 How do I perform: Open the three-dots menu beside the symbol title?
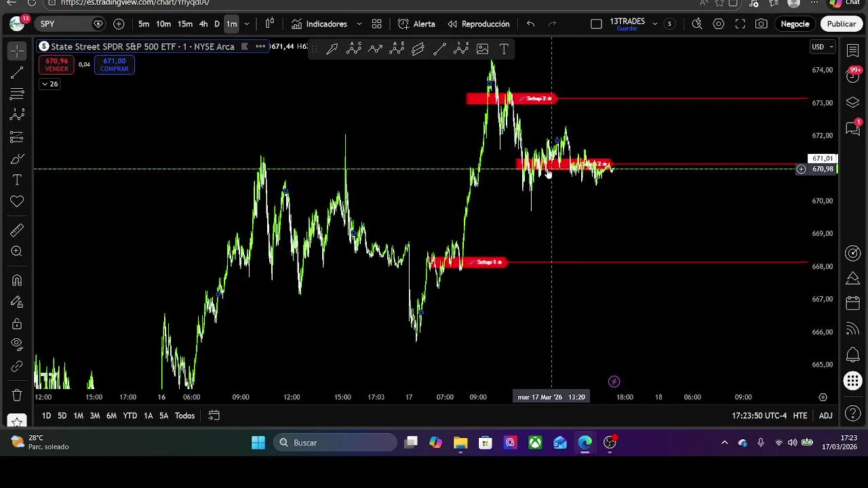click(260, 47)
